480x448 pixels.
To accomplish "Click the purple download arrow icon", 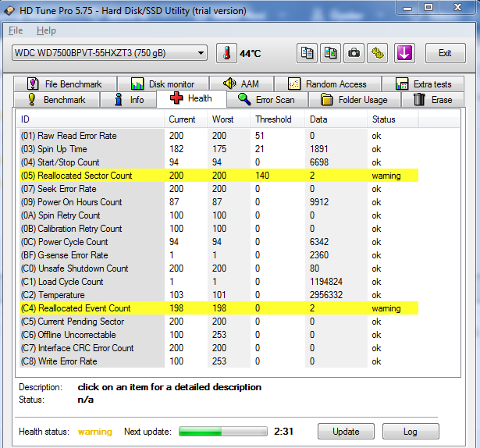I will 404,53.
